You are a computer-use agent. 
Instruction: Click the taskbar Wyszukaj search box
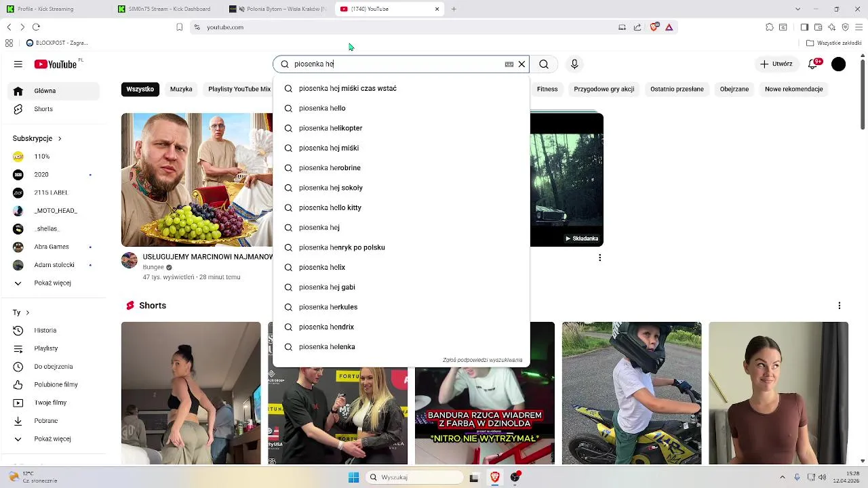tap(414, 477)
